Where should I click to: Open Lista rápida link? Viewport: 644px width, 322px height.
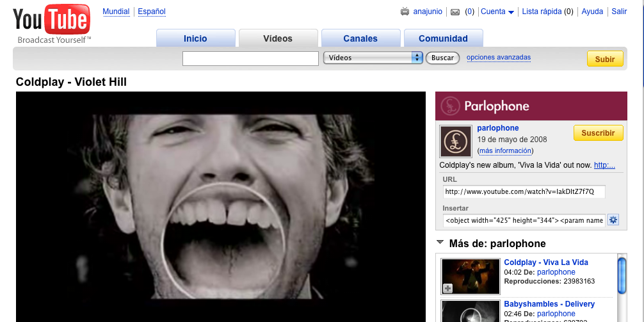pos(542,12)
